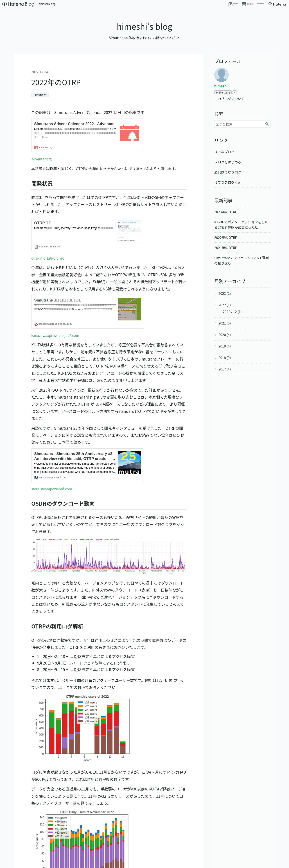Image resolution: width=289 pixels, height=868 pixels.
Task: Open the 2022-12-24 date link
Action: pyautogui.click(x=39, y=72)
